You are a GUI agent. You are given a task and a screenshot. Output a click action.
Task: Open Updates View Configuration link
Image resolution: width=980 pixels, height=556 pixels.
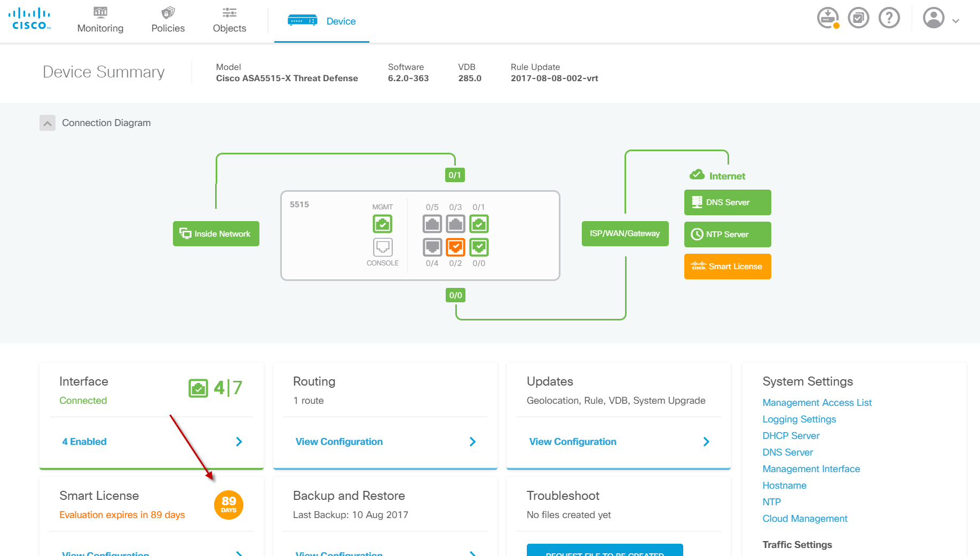(x=573, y=442)
